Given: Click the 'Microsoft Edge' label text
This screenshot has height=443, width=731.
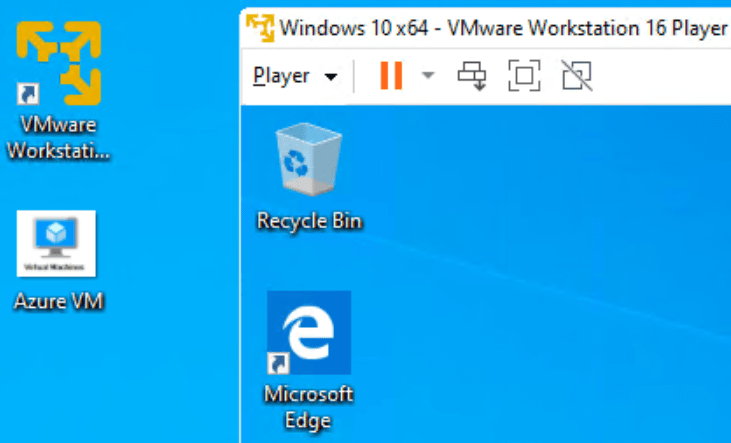Looking at the screenshot, I should (308, 407).
